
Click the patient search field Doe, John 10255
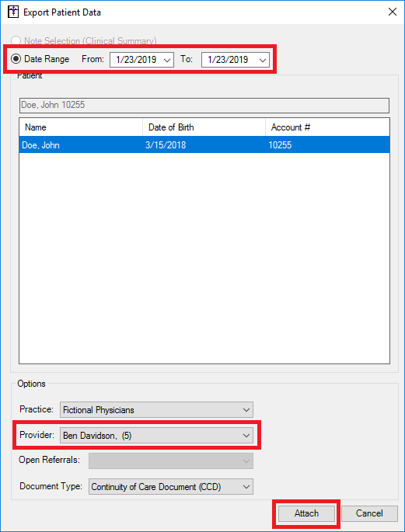click(x=204, y=105)
